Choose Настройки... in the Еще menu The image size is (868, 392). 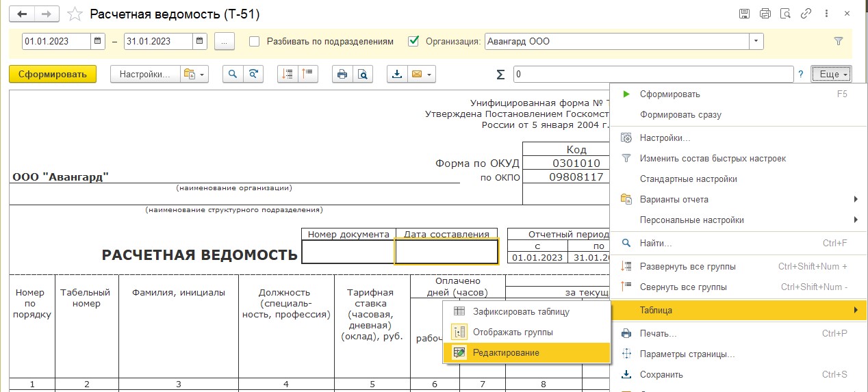coord(739,138)
